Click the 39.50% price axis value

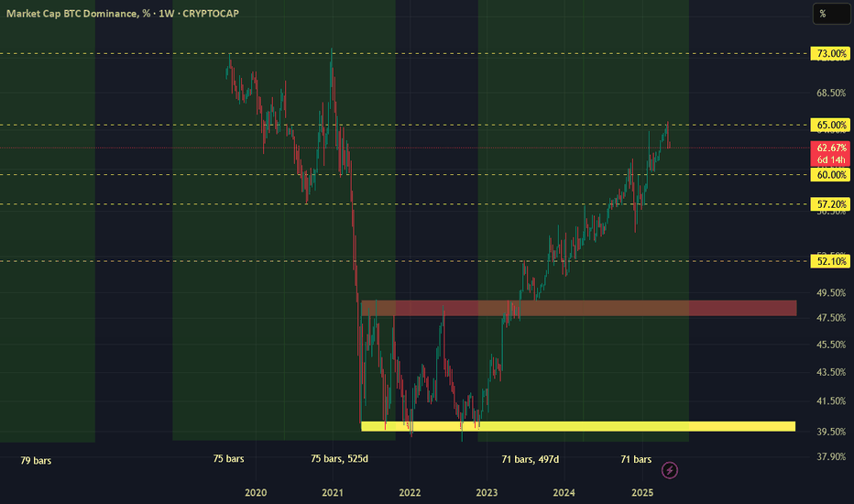(x=831, y=432)
